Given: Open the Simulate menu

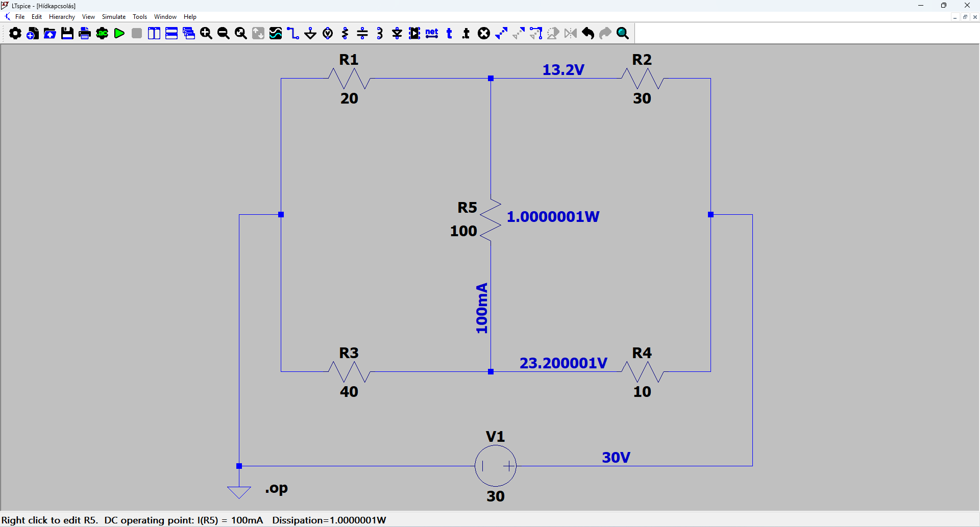Looking at the screenshot, I should (x=113, y=17).
